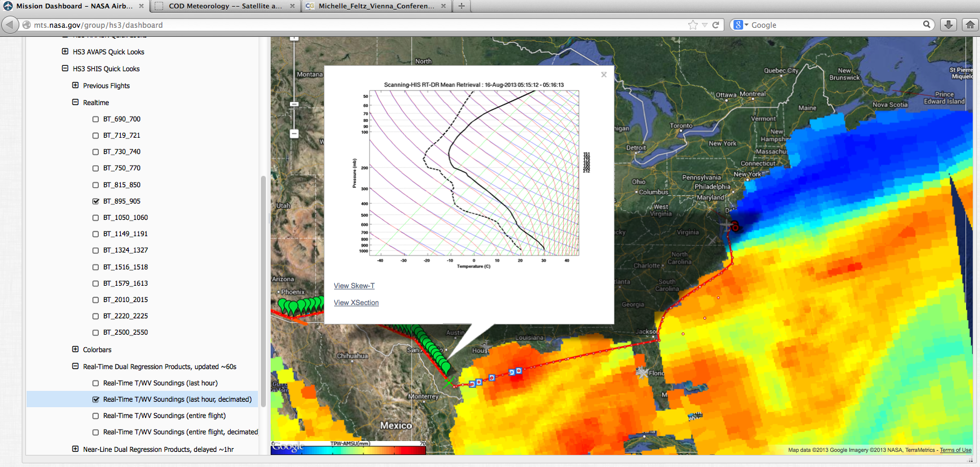The height and width of the screenshot is (467, 980).
Task: Click the browser home icon
Action: [970, 25]
